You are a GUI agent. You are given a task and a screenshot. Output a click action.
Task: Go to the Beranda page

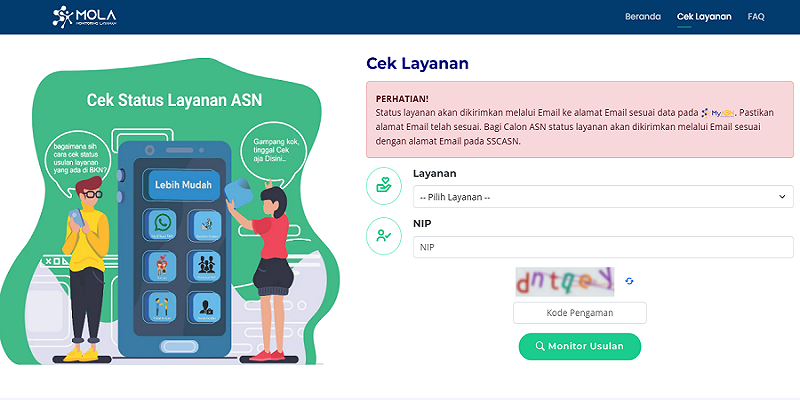point(642,17)
